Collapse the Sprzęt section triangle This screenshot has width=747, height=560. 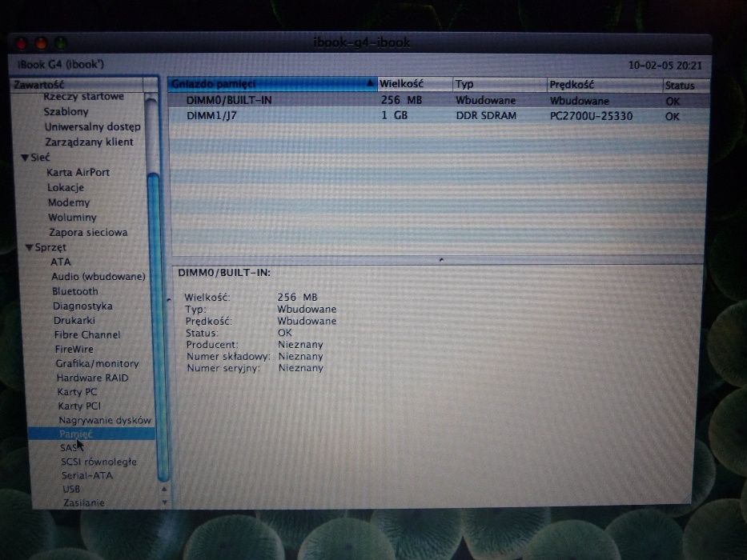coord(29,248)
